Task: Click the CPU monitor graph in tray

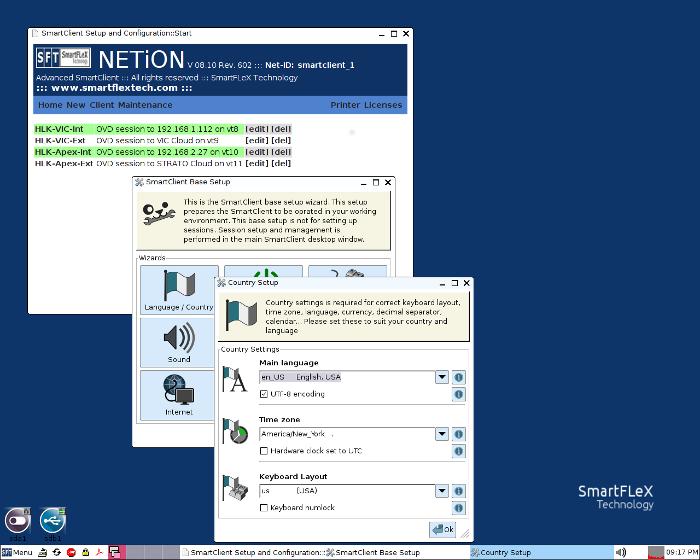Action: tap(656, 552)
